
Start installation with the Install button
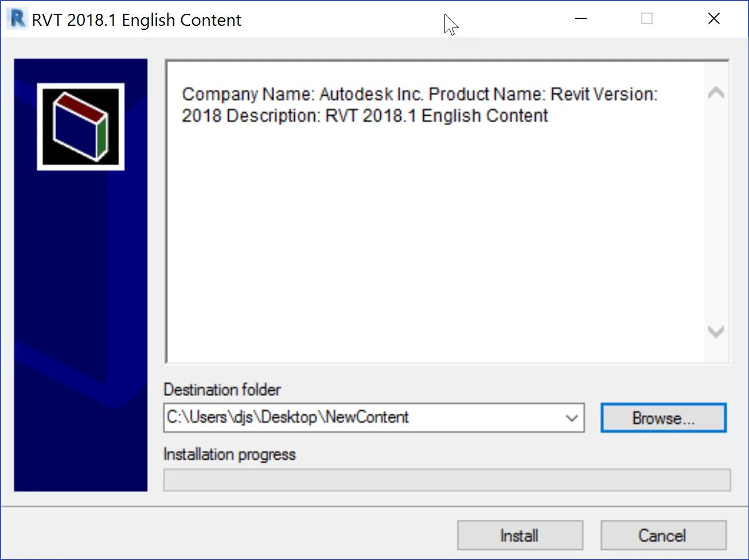tap(520, 535)
